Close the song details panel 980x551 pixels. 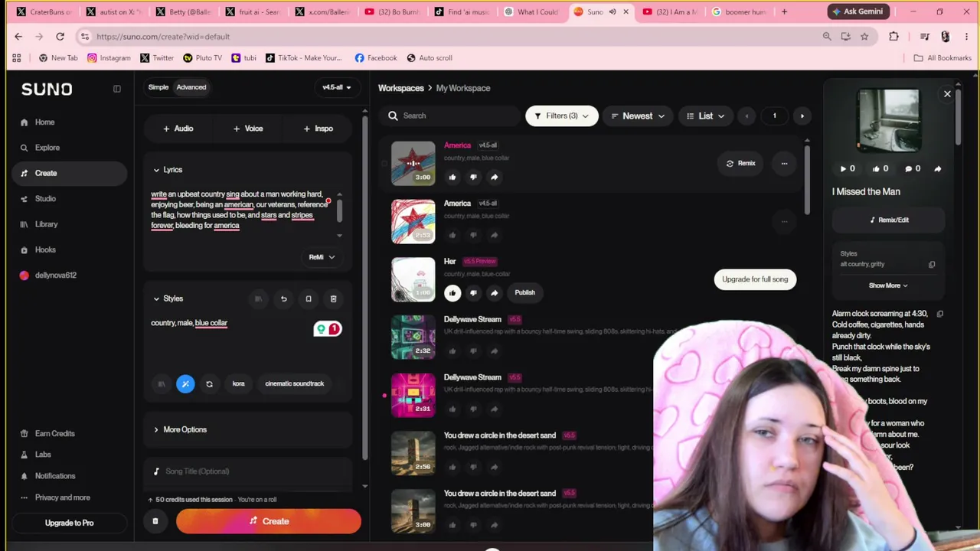(947, 94)
